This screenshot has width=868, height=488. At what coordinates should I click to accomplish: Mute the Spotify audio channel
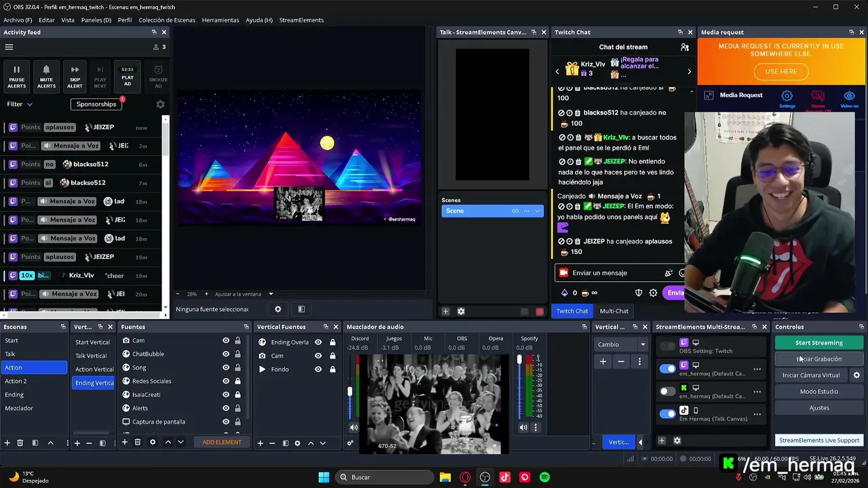523,428
